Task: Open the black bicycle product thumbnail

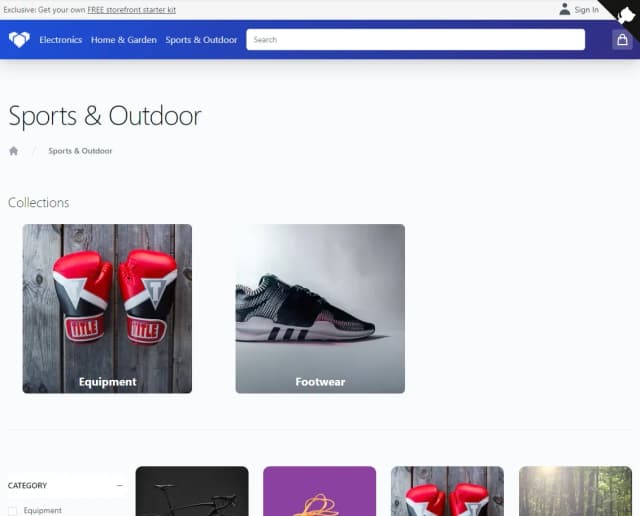Action: [192, 491]
